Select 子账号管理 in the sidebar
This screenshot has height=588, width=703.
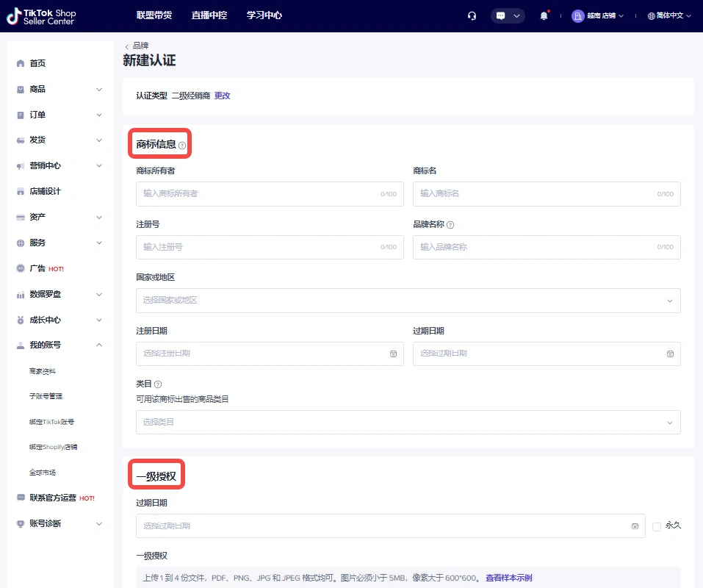point(46,396)
